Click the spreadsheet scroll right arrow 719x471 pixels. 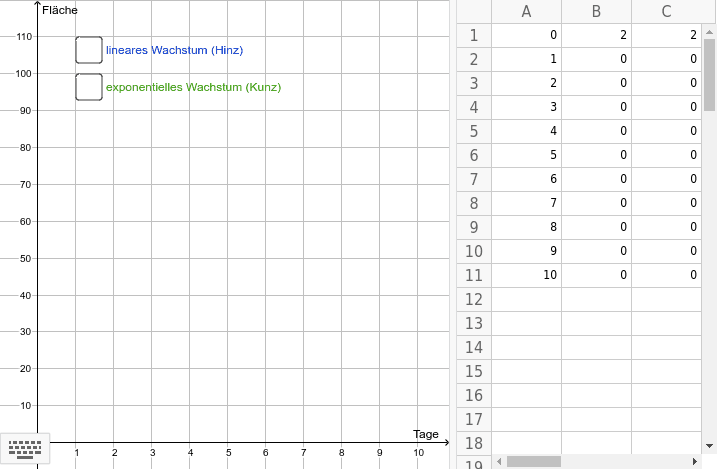(x=695, y=461)
